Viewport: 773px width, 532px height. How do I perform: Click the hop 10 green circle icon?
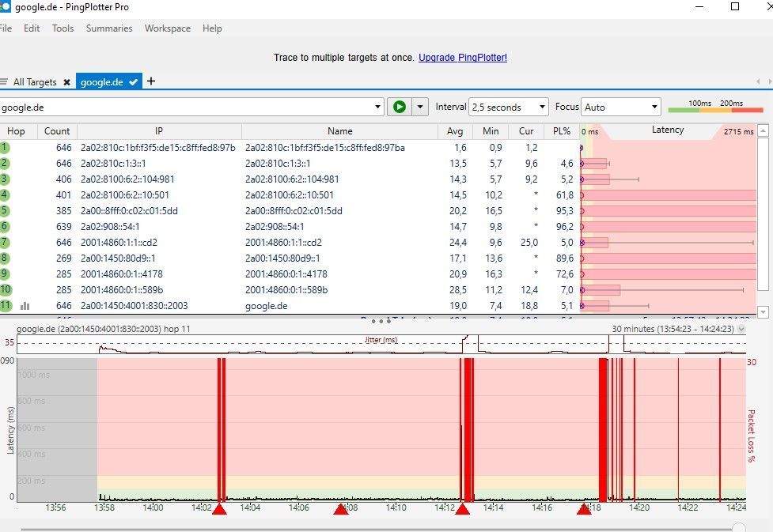tap(6, 289)
